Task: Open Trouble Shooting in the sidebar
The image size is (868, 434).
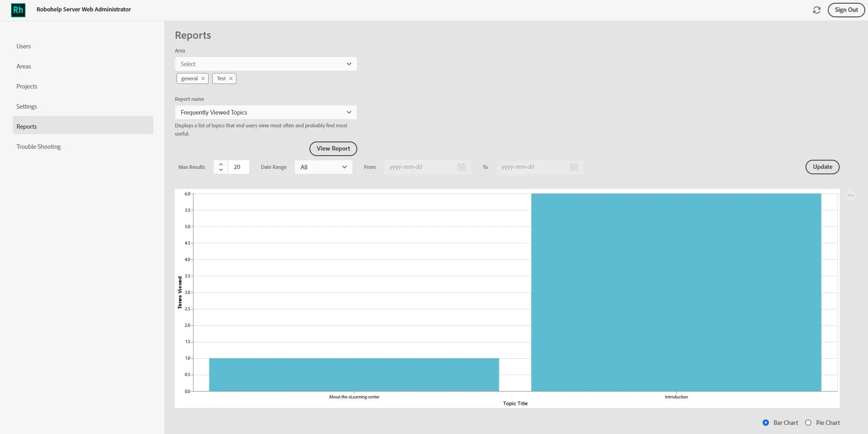Action: [38, 146]
